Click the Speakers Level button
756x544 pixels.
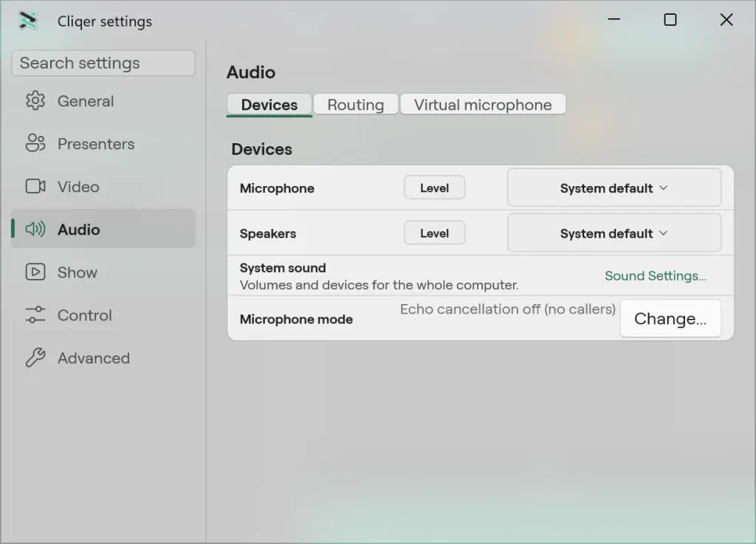(x=434, y=233)
